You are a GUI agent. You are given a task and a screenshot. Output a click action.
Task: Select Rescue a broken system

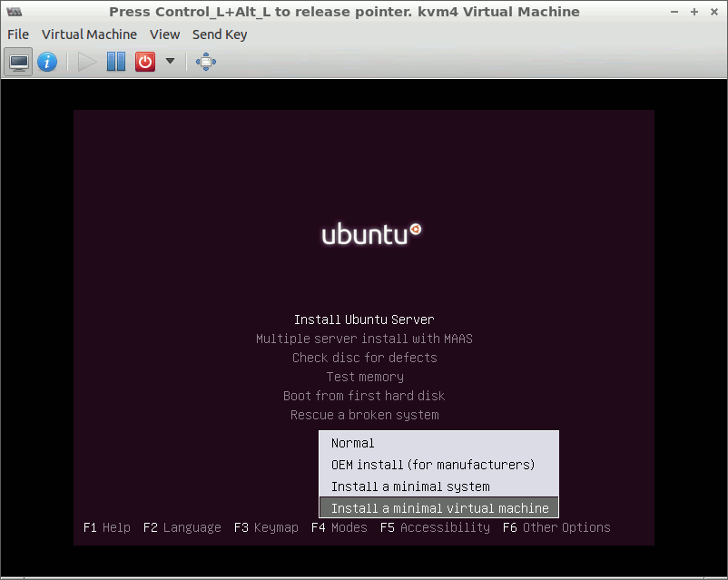(x=364, y=415)
